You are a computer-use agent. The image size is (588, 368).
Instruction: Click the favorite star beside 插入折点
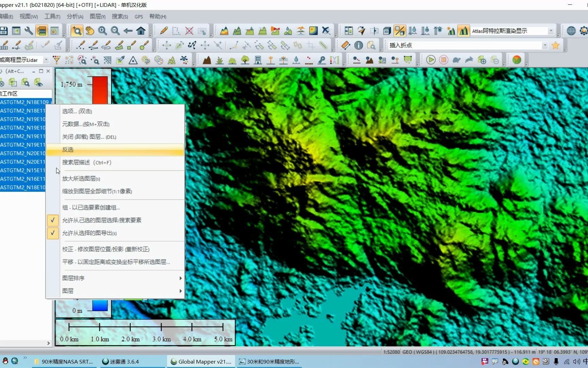click(x=556, y=45)
